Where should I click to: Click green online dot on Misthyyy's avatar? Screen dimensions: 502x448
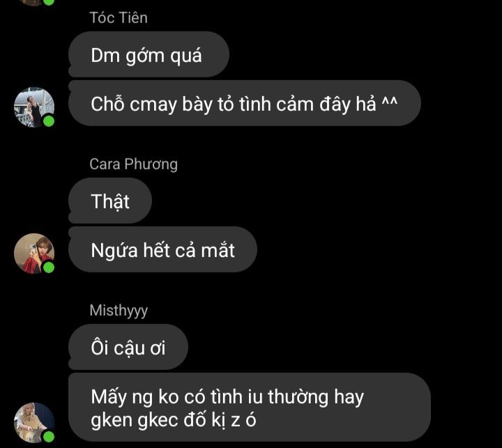pos(49,436)
